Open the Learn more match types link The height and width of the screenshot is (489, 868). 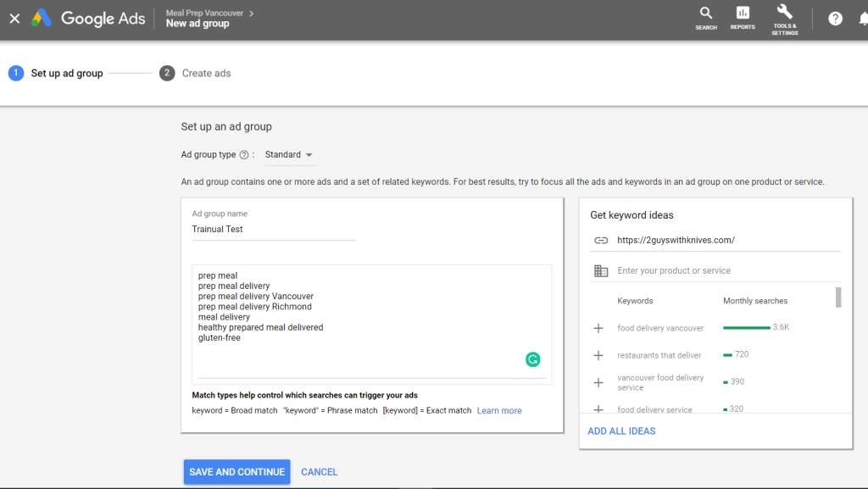point(499,411)
